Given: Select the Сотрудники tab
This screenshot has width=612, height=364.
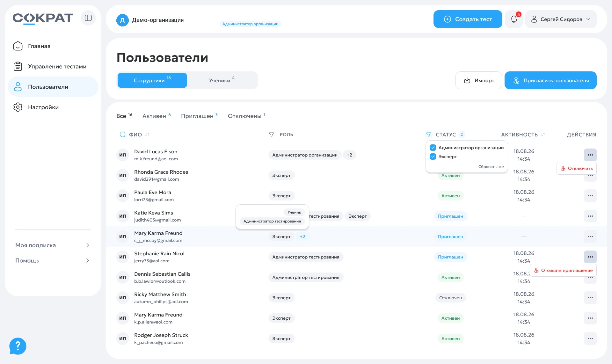Looking at the screenshot, I should pos(152,80).
